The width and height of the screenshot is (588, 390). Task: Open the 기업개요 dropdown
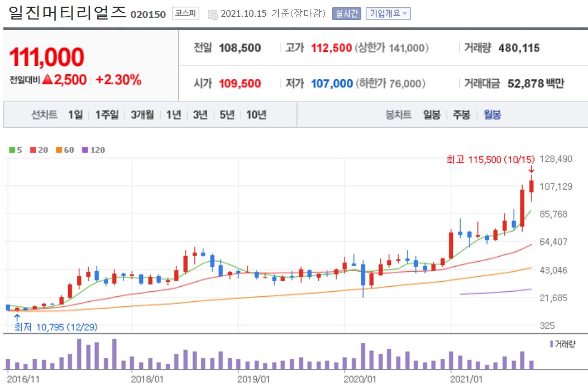[388, 14]
